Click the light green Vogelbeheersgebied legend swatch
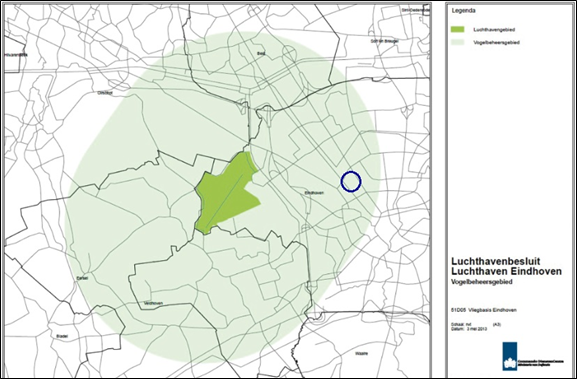The height and width of the screenshot is (379, 577). 458,42
